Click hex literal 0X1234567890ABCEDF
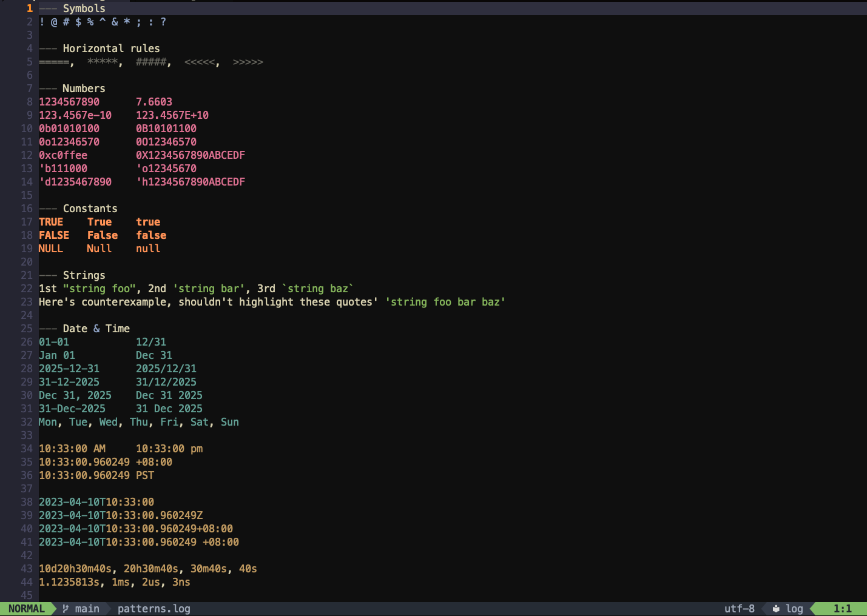Screen dimensions: 867x616 tap(191, 155)
